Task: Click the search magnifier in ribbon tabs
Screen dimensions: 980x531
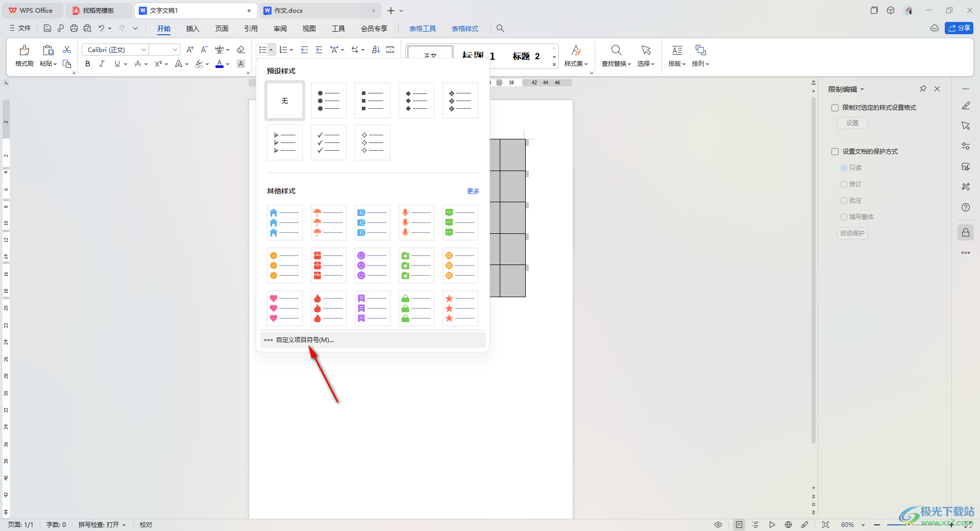Action: point(500,29)
